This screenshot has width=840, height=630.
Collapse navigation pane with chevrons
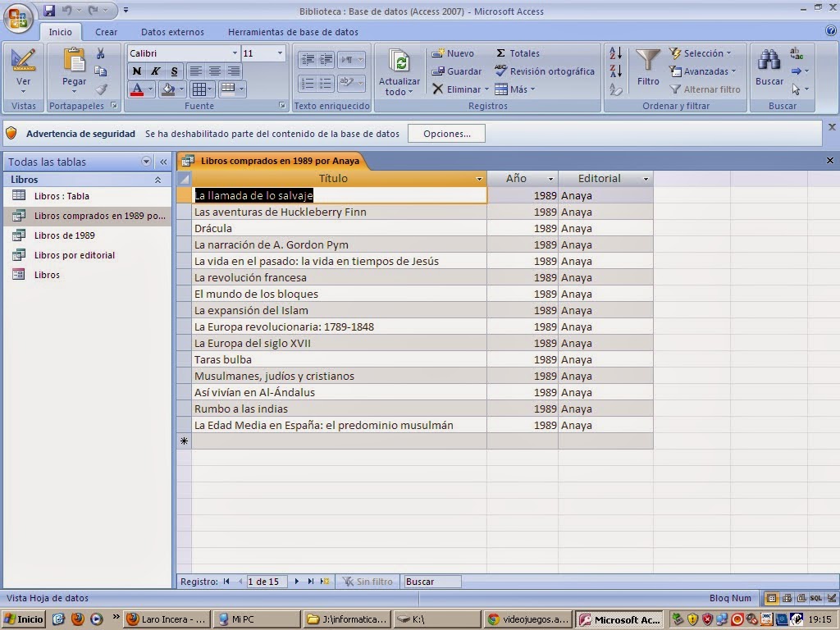(163, 162)
